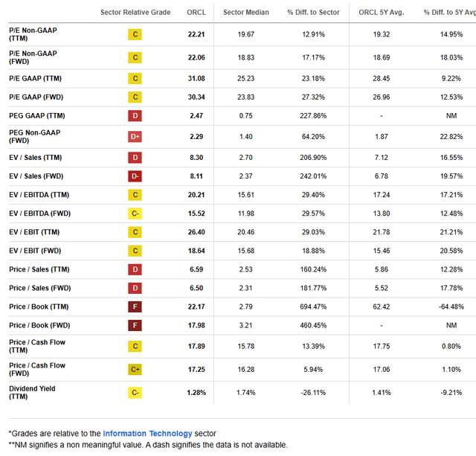Select the Price / Sales (FWD) row label
This screenshot has height=456, width=476.
(39, 288)
